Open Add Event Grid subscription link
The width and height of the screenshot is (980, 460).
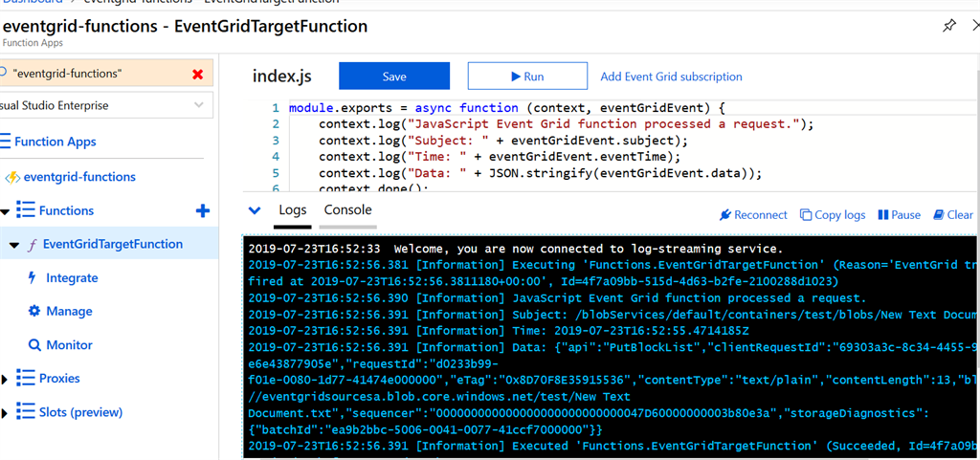(x=671, y=77)
